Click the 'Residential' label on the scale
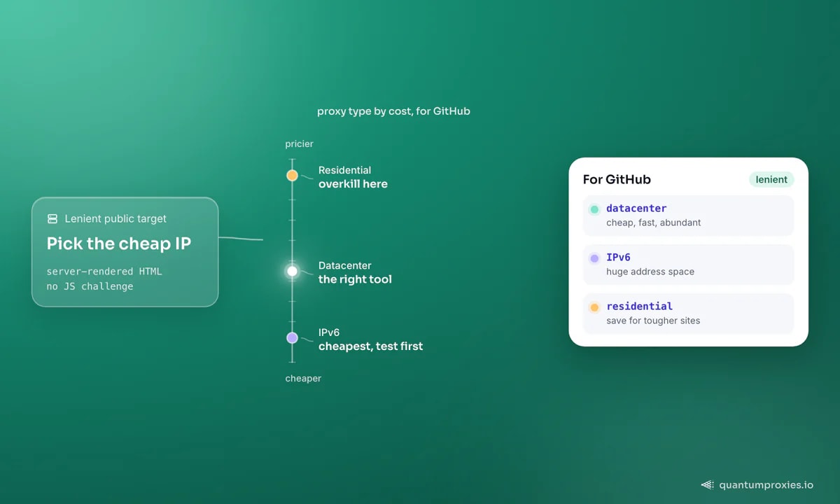 344,170
